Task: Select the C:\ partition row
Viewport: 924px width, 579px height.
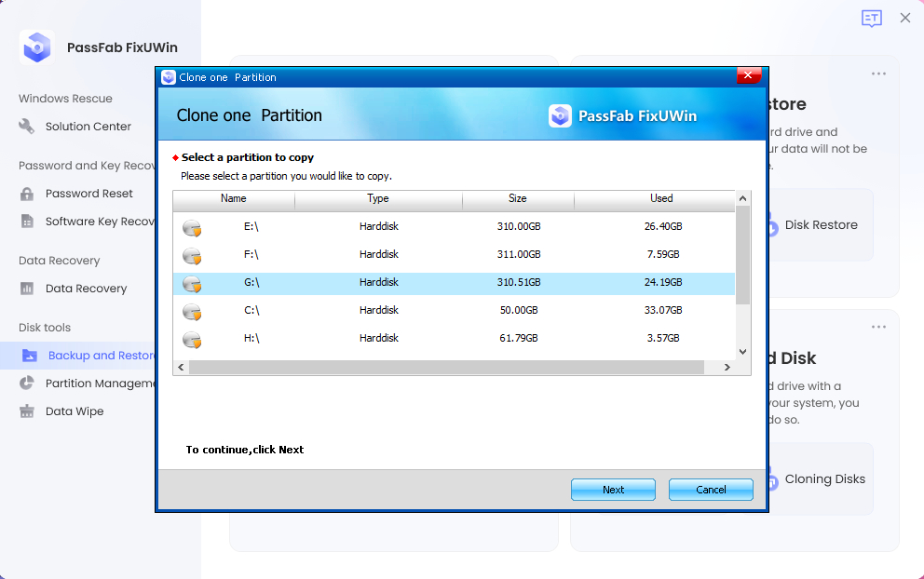Action: coord(419,312)
